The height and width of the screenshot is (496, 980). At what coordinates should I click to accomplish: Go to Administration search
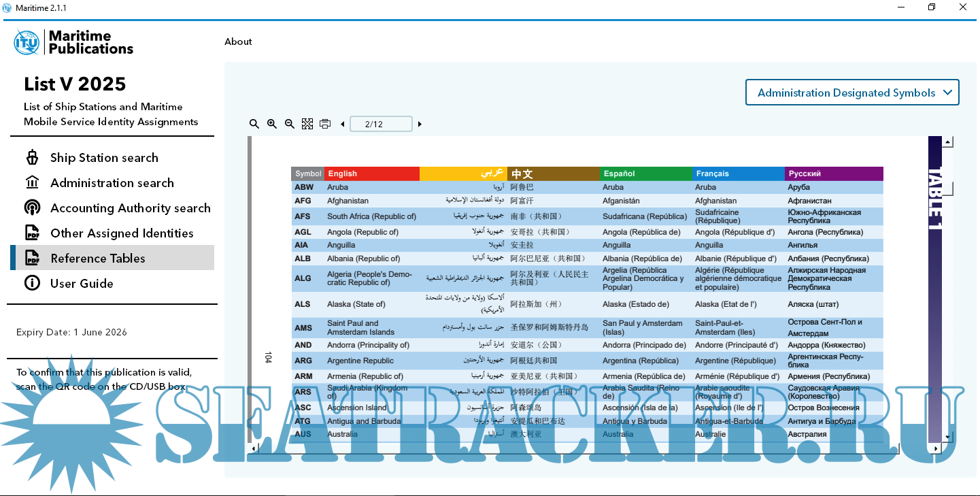[112, 183]
